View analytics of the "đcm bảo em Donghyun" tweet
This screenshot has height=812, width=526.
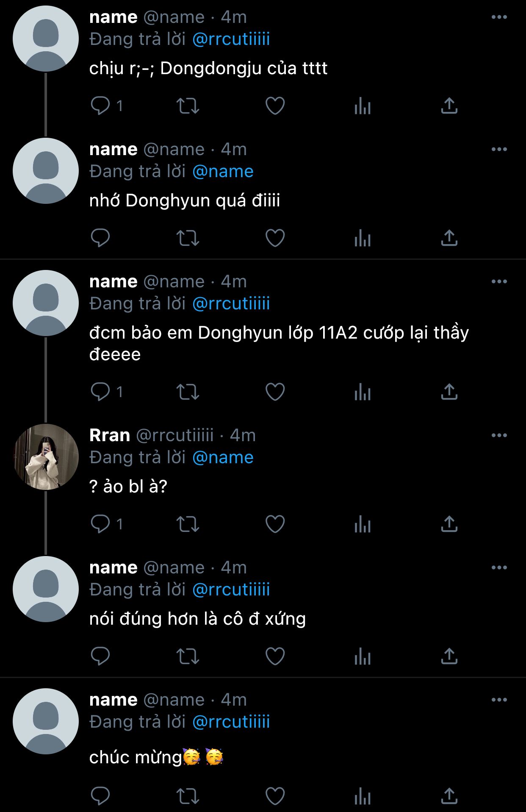coord(363,392)
